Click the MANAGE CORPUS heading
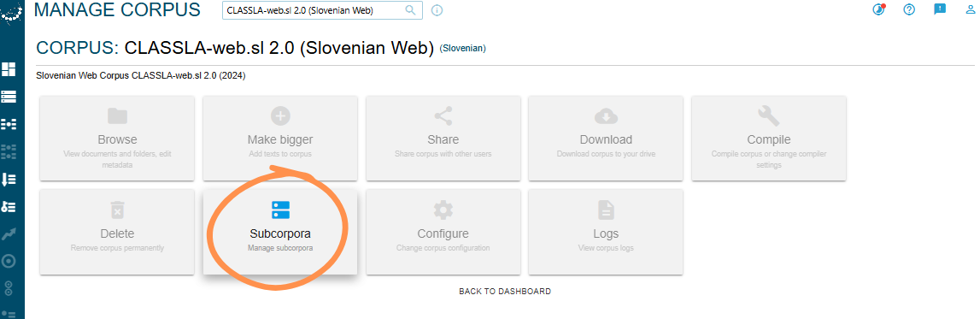The width and height of the screenshot is (980, 319). [118, 9]
